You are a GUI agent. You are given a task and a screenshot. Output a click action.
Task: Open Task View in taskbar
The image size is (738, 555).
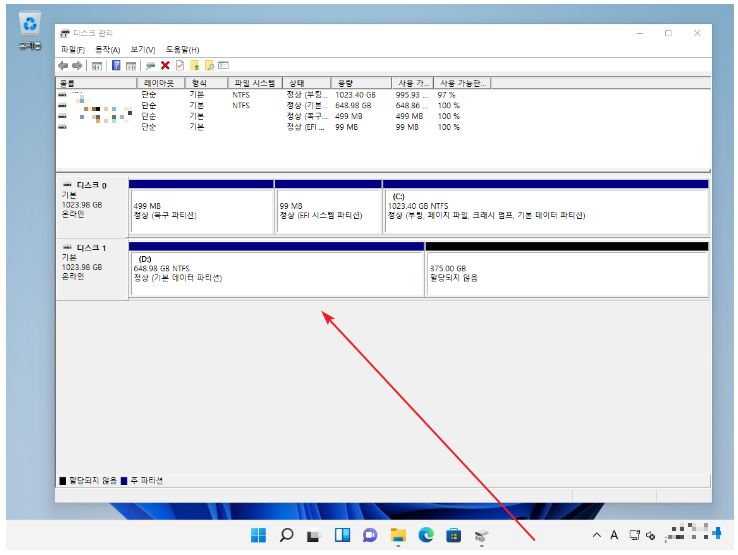click(314, 535)
